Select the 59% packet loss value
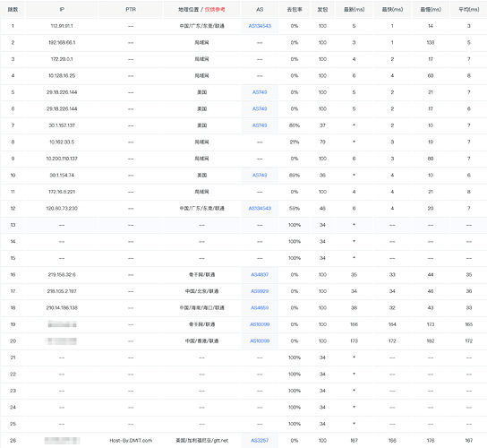This screenshot has height=448, width=487. coord(295,208)
